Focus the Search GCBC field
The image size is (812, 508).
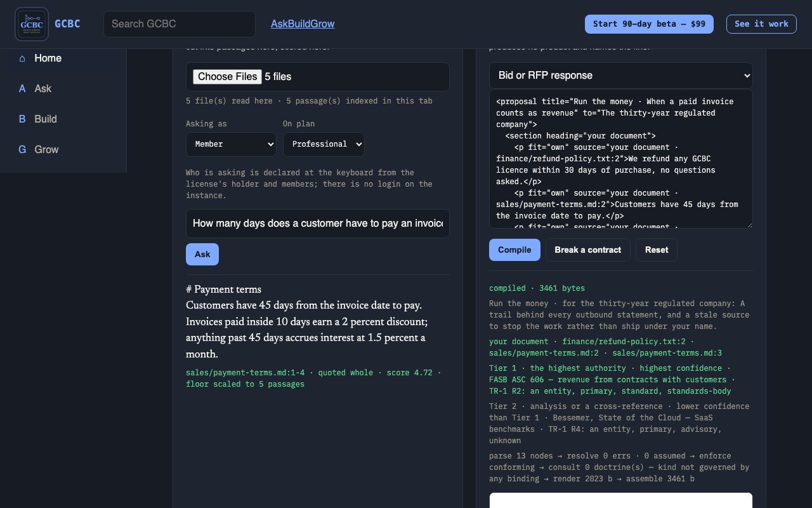[x=180, y=24]
